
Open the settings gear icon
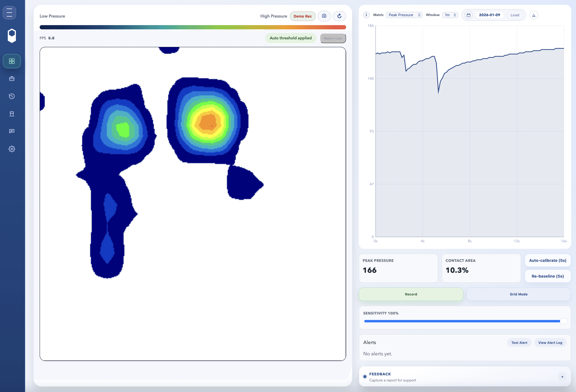12,149
